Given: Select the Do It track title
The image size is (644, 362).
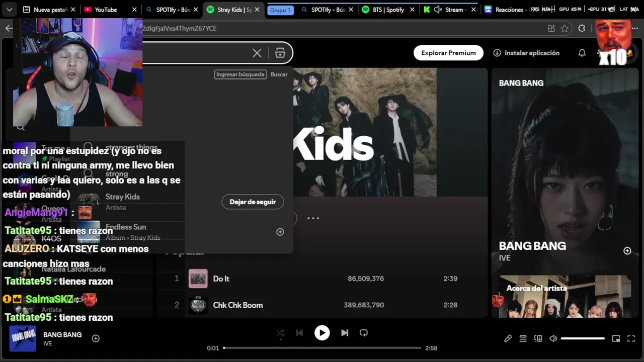Looking at the screenshot, I should pos(221,279).
